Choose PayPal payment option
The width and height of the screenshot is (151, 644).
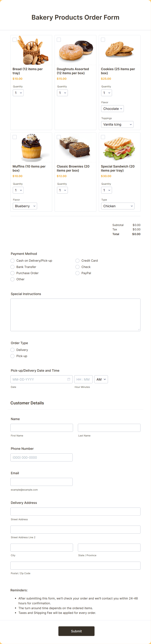pyautogui.click(x=77, y=273)
